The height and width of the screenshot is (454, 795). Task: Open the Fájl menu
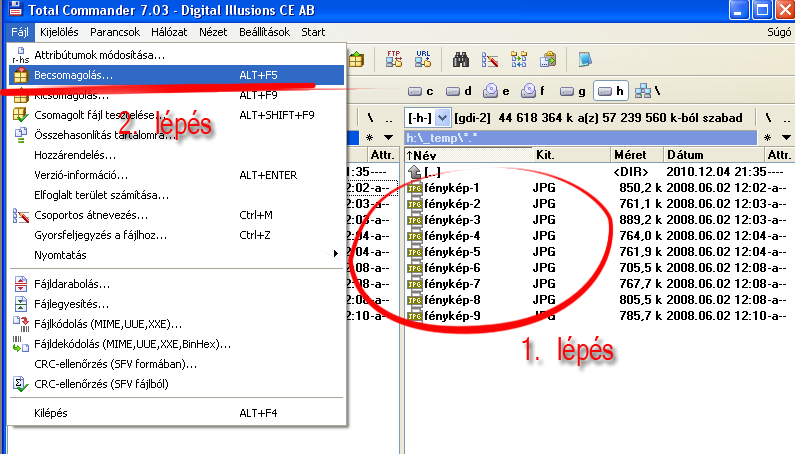coord(20,32)
